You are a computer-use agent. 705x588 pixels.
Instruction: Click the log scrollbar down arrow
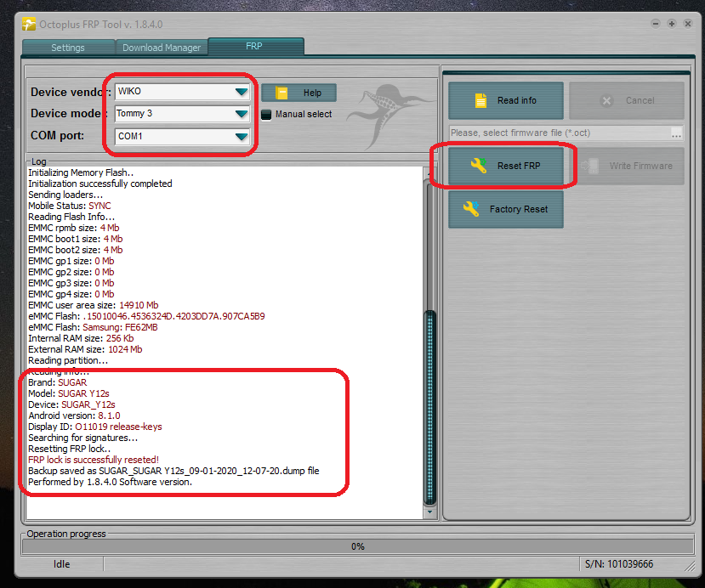pyautogui.click(x=429, y=512)
